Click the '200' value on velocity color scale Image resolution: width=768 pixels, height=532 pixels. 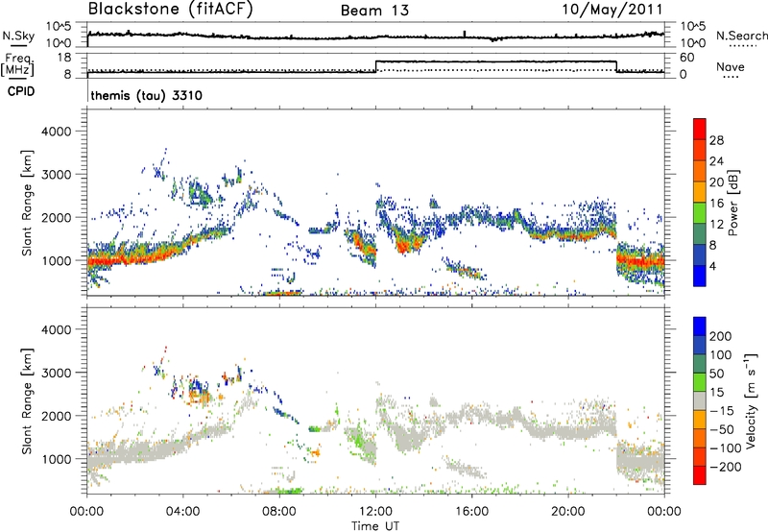(x=721, y=336)
